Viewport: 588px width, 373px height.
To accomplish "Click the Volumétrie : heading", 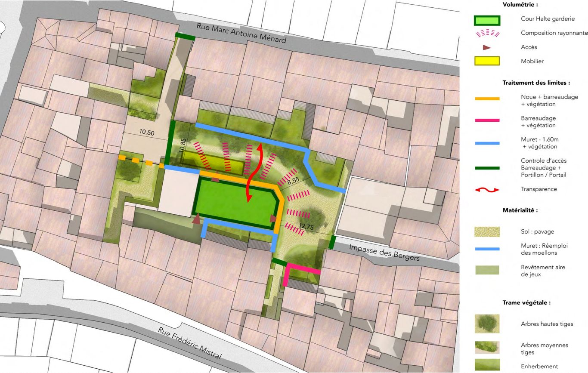I will click(x=520, y=5).
